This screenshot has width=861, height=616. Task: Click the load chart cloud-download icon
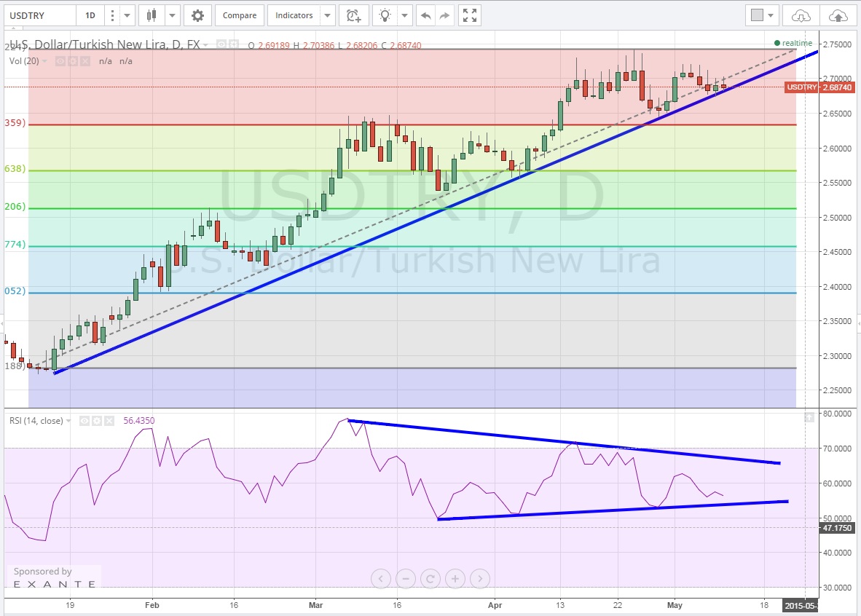point(801,15)
